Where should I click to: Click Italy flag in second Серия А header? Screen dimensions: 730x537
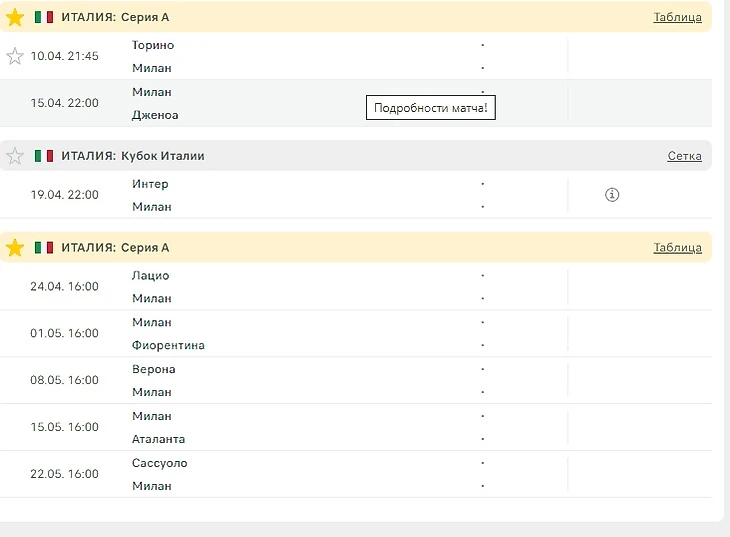[44, 247]
